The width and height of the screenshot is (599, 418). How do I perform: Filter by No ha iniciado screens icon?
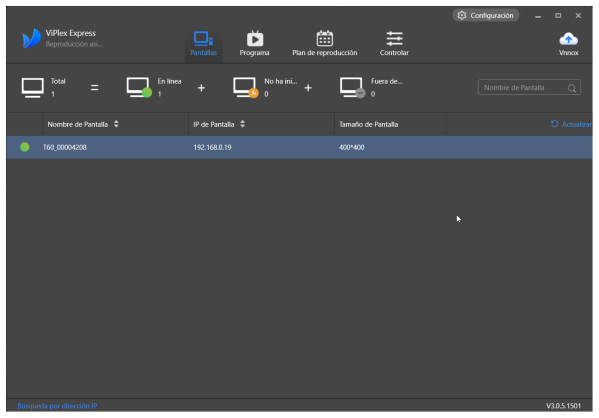tap(246, 87)
